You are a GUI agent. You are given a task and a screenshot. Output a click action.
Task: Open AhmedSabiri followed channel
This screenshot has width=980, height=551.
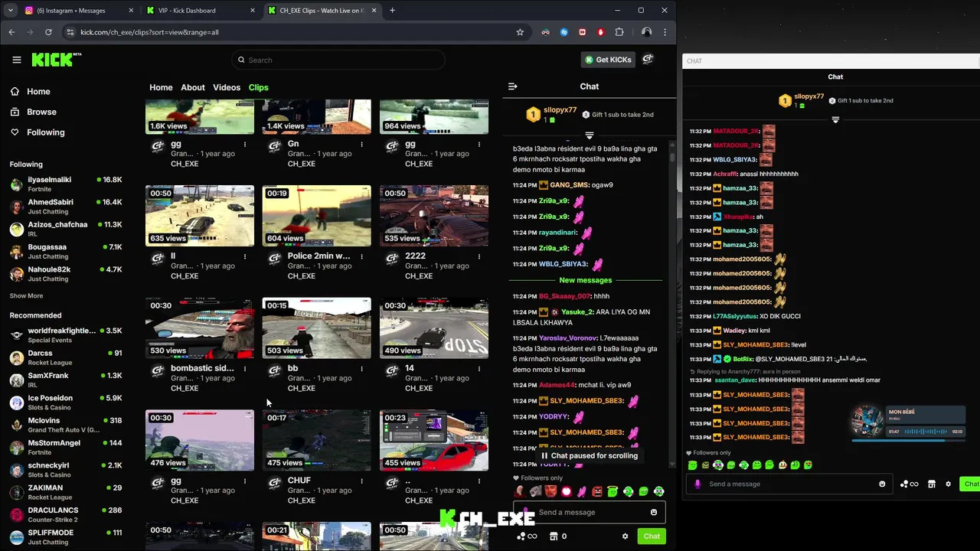[64, 207]
